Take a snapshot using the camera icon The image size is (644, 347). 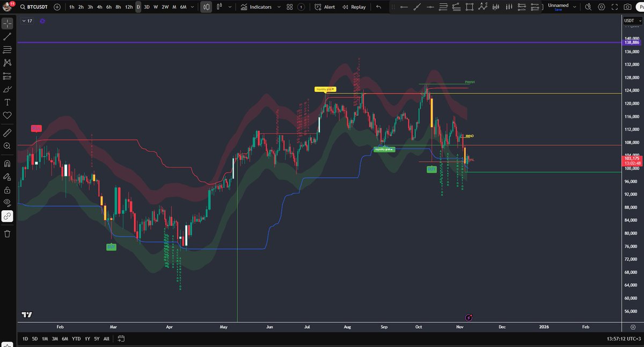point(628,6)
